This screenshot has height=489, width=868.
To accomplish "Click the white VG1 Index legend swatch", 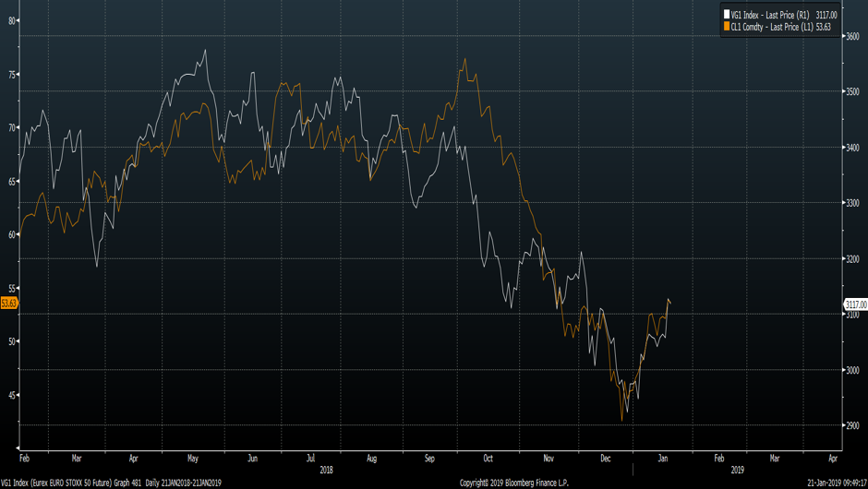I will click(727, 15).
